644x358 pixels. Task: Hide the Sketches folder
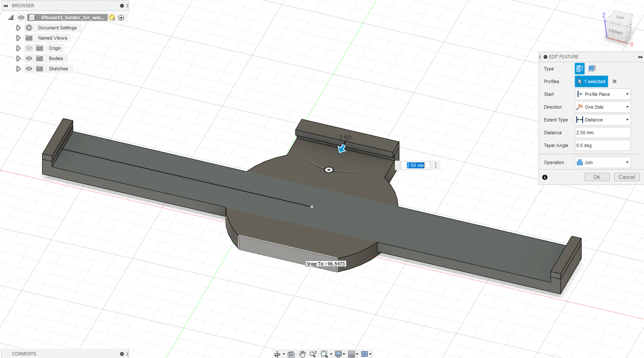29,69
